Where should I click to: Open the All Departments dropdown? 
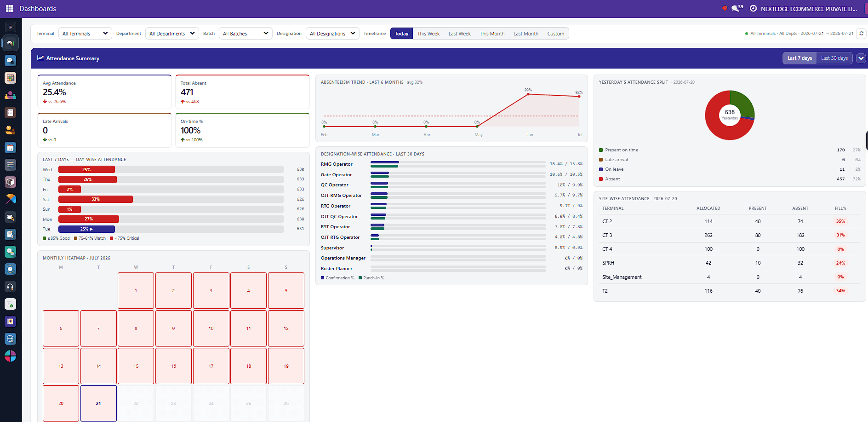tap(172, 34)
